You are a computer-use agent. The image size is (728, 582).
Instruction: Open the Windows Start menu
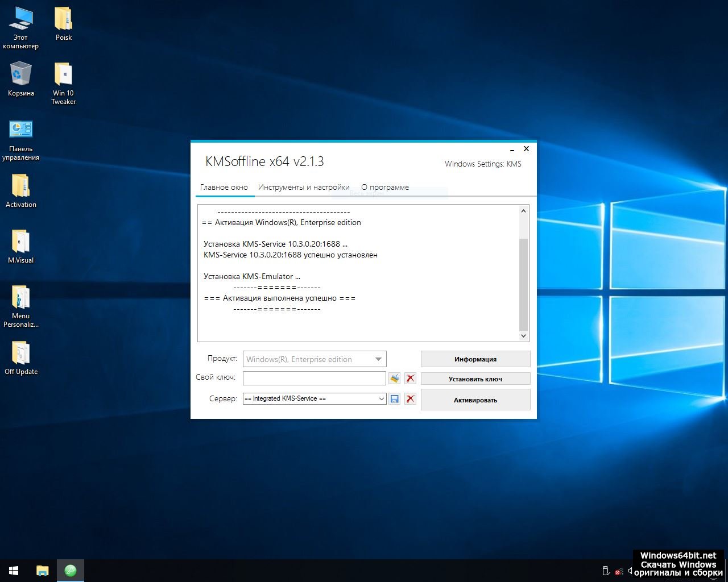pyautogui.click(x=14, y=571)
